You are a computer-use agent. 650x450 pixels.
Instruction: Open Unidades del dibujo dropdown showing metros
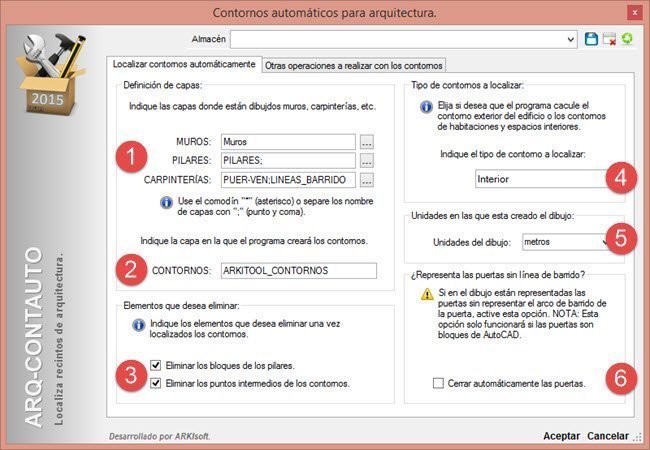[565, 242]
